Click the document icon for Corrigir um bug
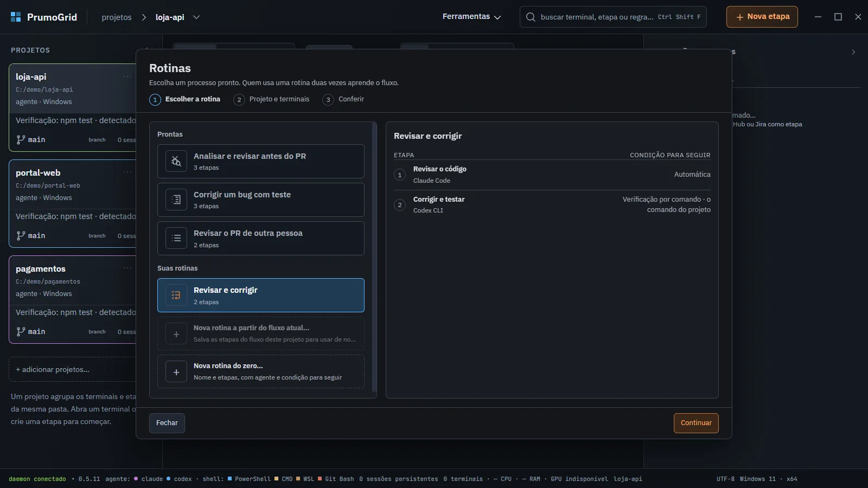The height and width of the screenshot is (488, 868). pos(176,200)
